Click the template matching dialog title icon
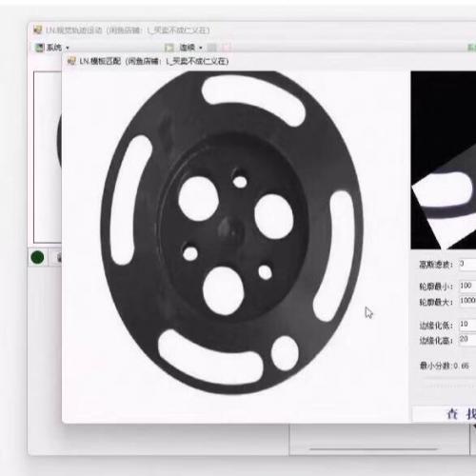 [x=71, y=61]
